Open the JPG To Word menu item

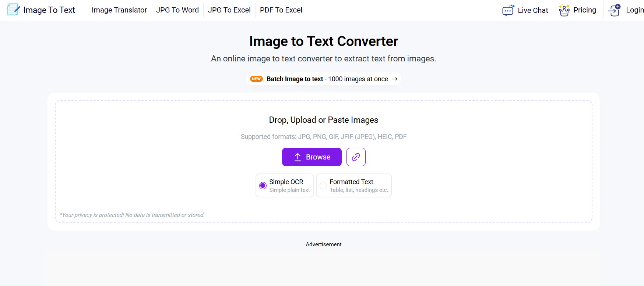[x=177, y=10]
